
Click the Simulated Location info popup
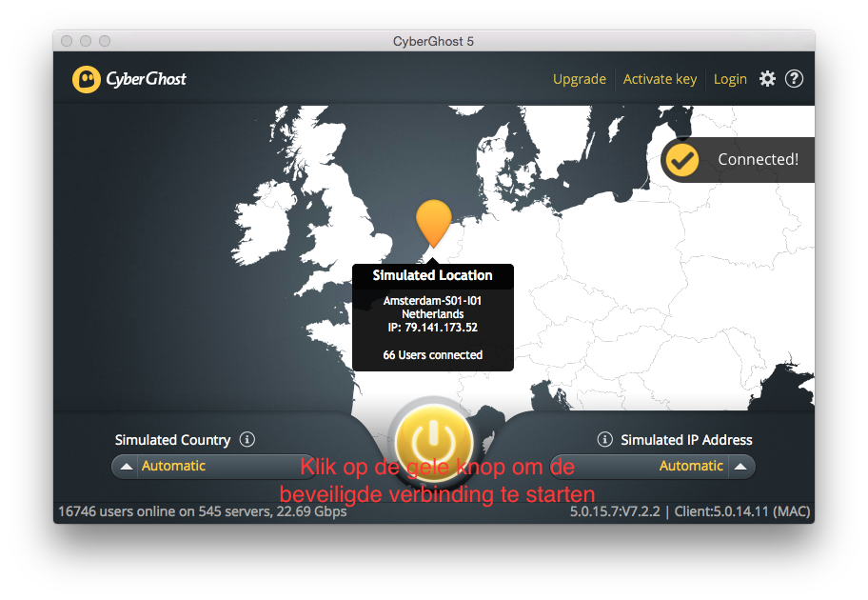point(433,319)
